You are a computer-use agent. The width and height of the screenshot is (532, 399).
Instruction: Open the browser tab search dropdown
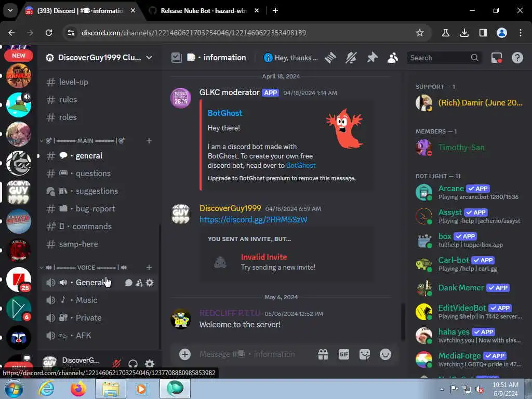[x=10, y=11]
